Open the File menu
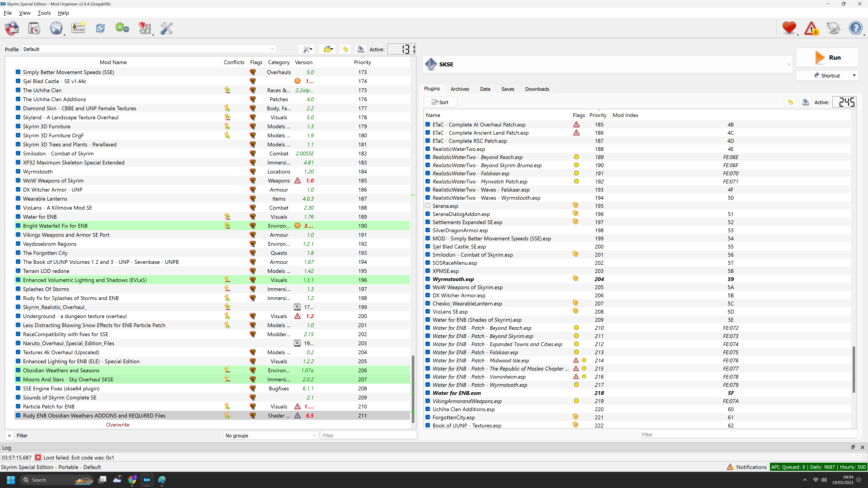This screenshot has height=488, width=868. click(x=7, y=13)
